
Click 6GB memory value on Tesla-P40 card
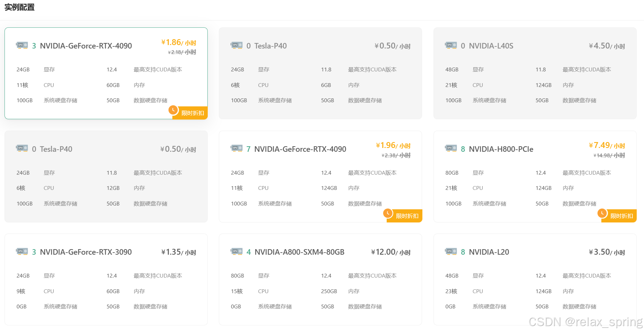(x=326, y=85)
